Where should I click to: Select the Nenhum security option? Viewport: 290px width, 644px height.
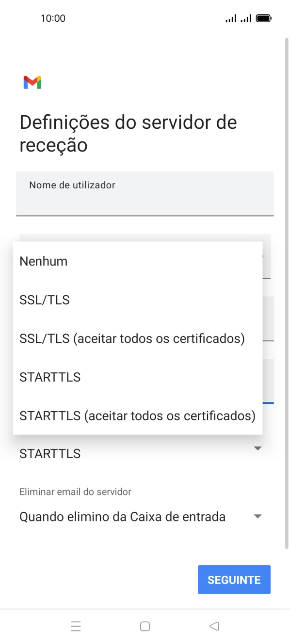[x=43, y=261]
